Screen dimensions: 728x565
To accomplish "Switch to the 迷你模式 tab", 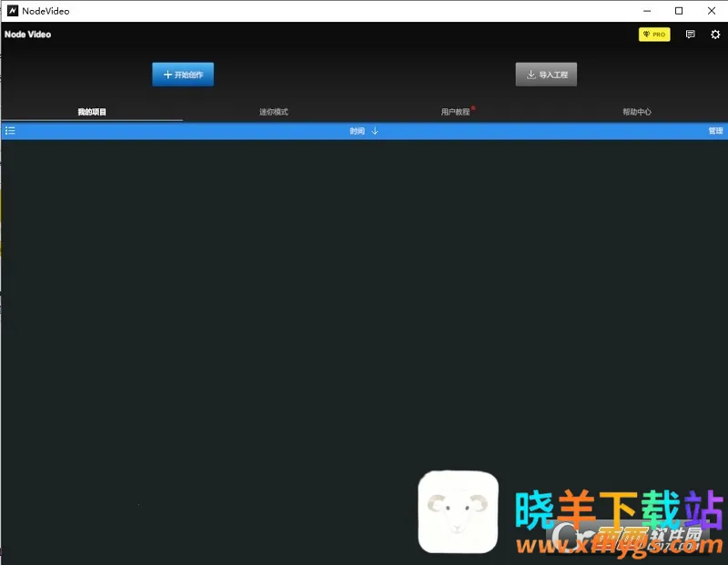I will 273,112.
